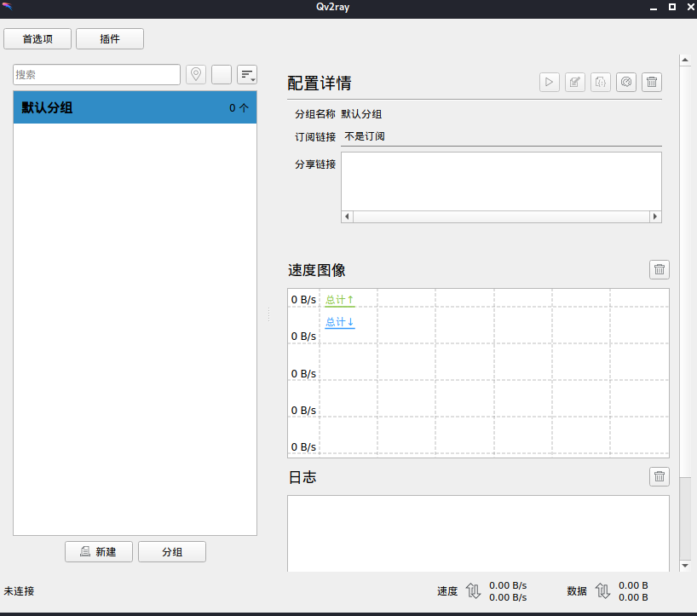This screenshot has width=697, height=616.
Task: Click the latency test gauge icon
Action: tap(626, 82)
